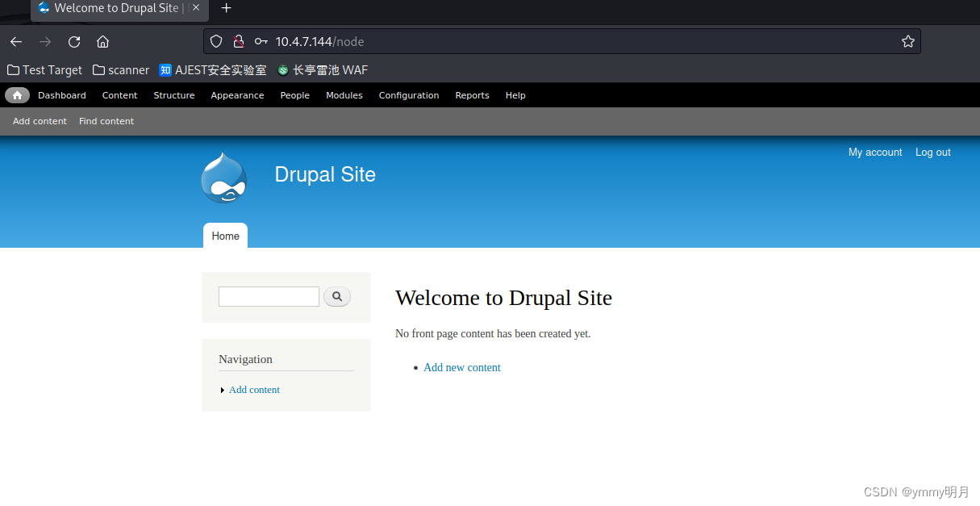980x506 pixels.
Task: Click the Add content shortcut in gray bar
Action: point(40,121)
